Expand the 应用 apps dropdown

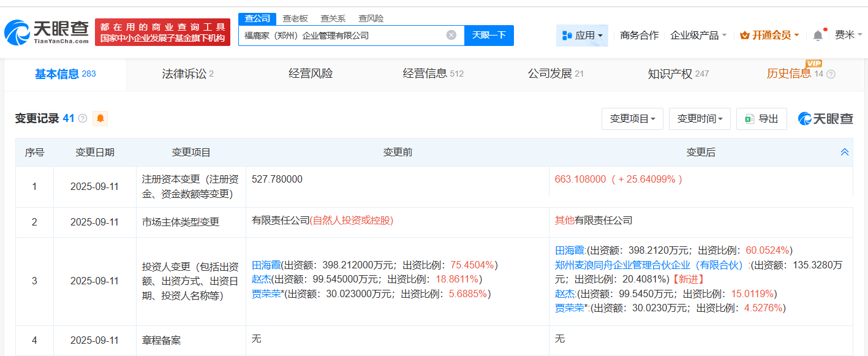pos(582,36)
